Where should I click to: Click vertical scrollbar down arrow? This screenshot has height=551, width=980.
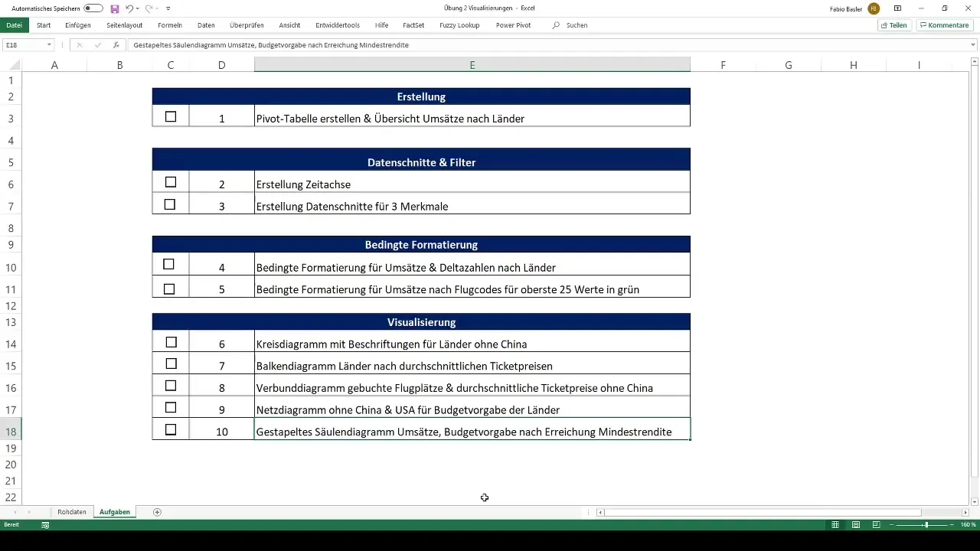pos(975,500)
